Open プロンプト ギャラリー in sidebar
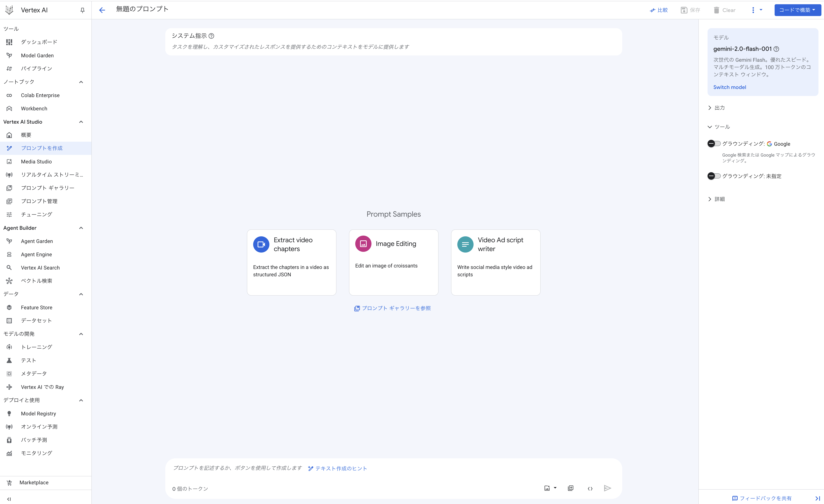The height and width of the screenshot is (504, 824). [48, 188]
